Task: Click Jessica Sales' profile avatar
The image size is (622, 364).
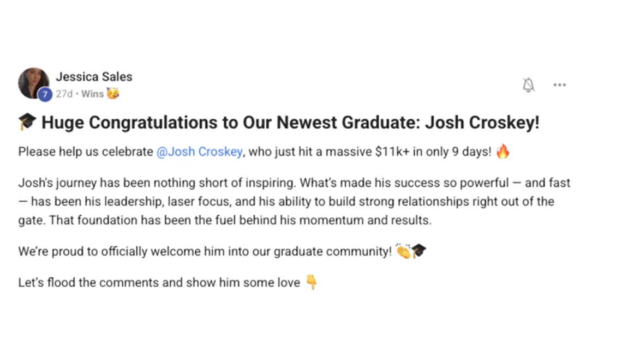Action: (x=33, y=83)
